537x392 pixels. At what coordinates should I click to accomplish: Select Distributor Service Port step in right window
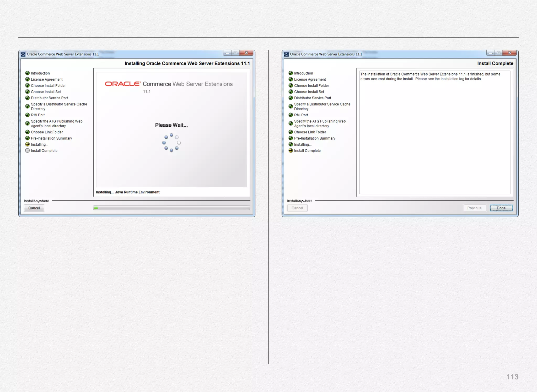pos(313,98)
